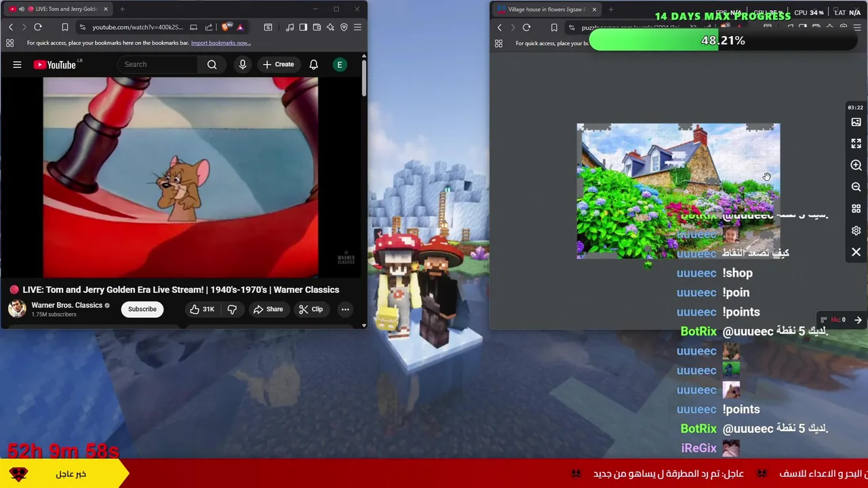Open jigsaw puzzle settings gear
The height and width of the screenshot is (488, 868).
pyautogui.click(x=856, y=230)
